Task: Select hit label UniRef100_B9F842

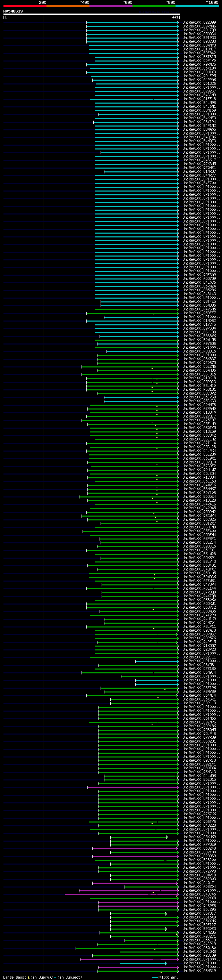Action: [x=199, y=53]
